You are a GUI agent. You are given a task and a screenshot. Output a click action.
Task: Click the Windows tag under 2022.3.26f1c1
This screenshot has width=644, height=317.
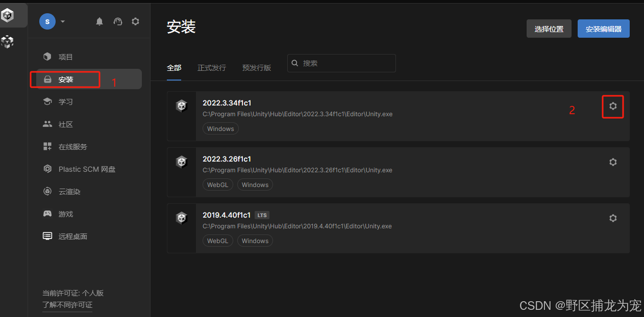pos(255,185)
